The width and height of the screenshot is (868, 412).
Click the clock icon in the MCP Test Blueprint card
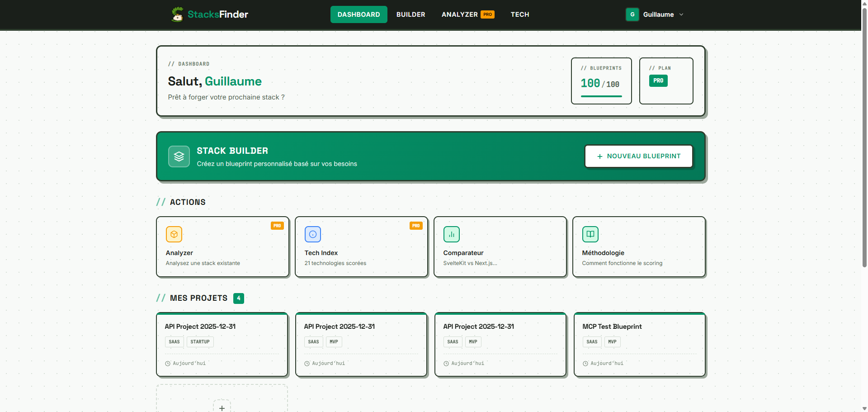(x=585, y=364)
